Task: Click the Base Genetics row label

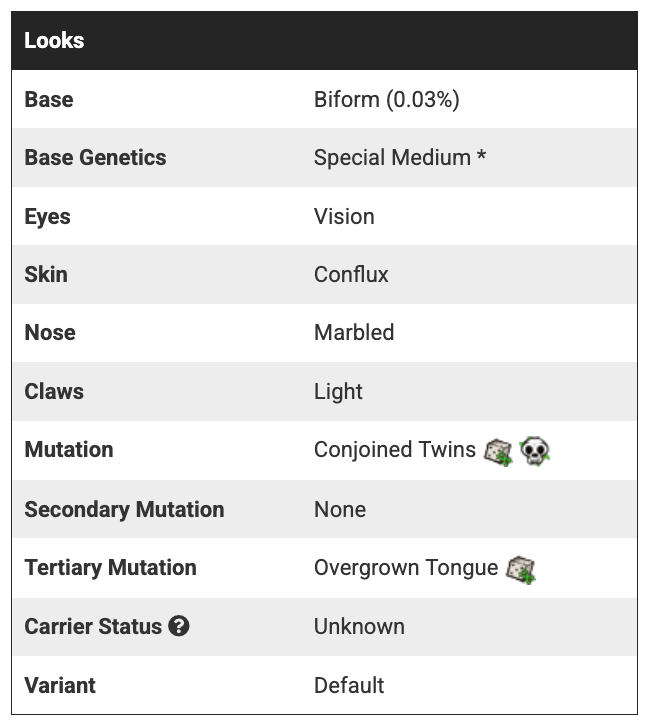Action: (x=95, y=158)
